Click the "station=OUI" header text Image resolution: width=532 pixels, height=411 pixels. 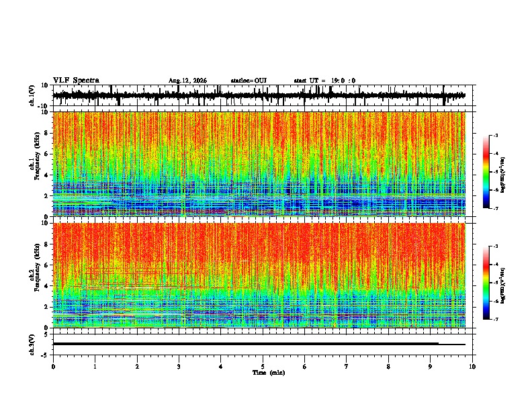249,81
